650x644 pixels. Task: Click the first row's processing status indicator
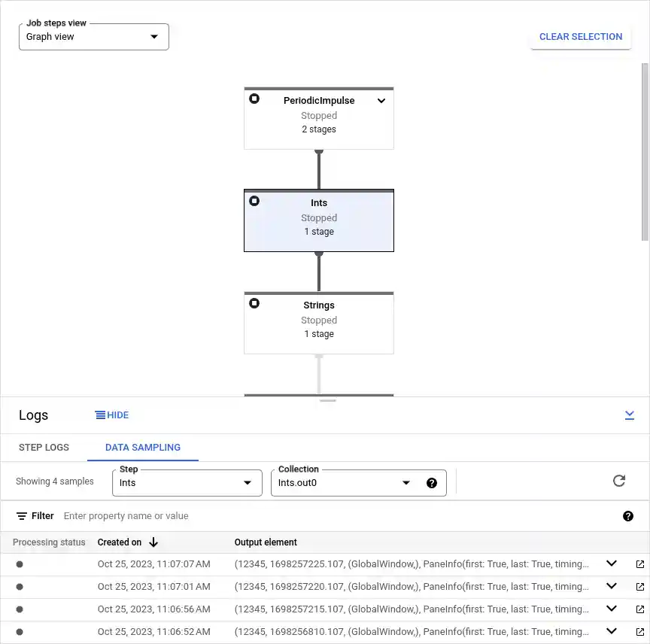tap(19, 563)
